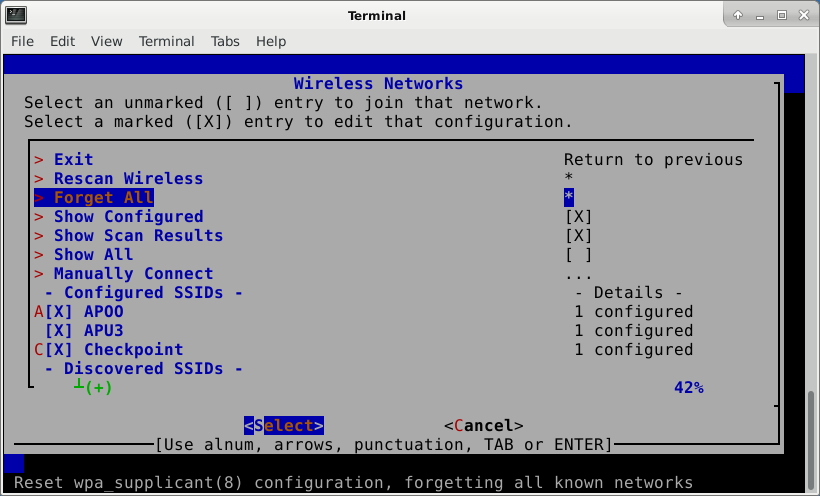Open the Tabs menu

pos(225,41)
